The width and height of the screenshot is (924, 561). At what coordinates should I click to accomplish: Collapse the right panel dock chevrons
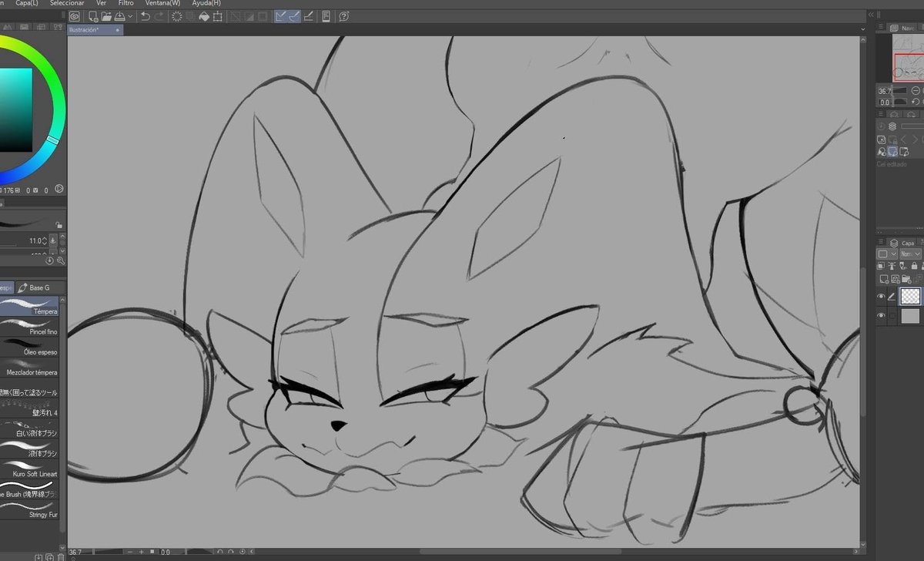pos(872,14)
